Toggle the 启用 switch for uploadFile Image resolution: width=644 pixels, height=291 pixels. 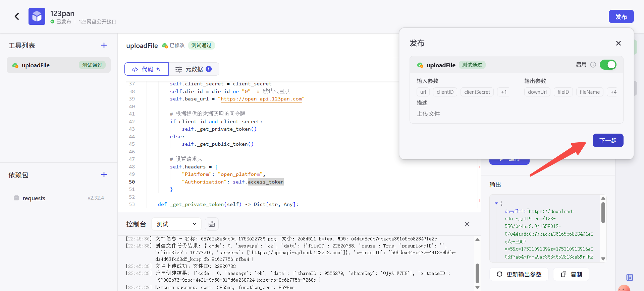point(608,65)
